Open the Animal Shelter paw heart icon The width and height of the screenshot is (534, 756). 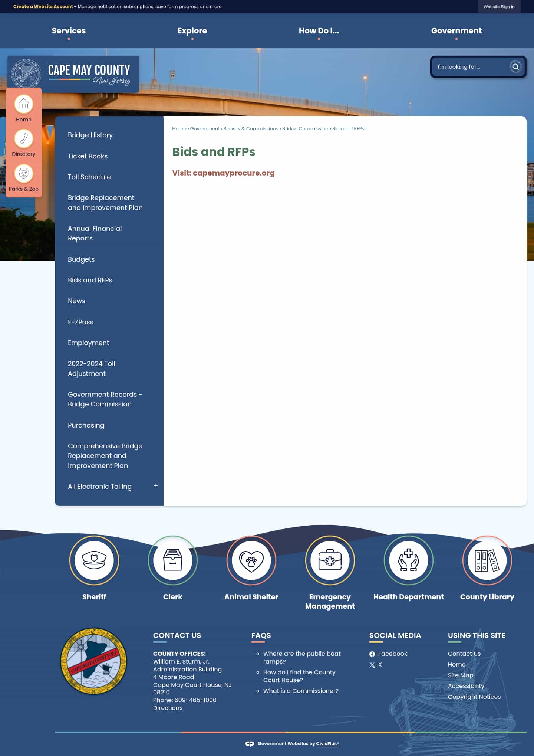click(x=251, y=560)
